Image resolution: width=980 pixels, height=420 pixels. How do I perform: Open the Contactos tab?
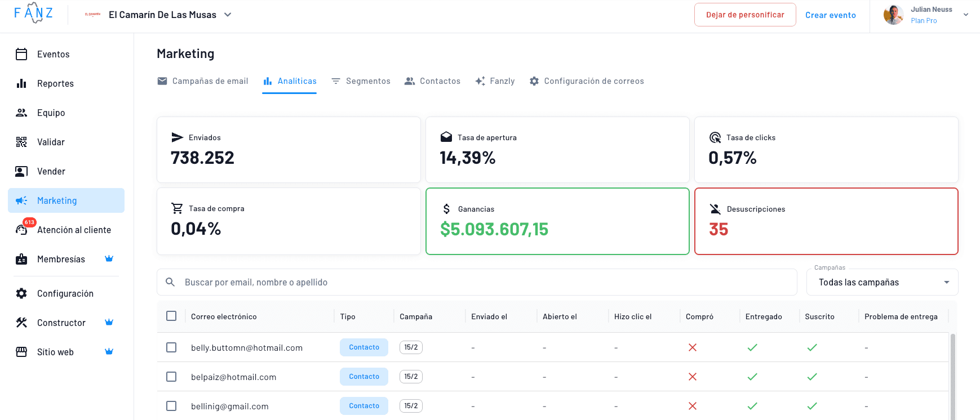click(x=432, y=81)
